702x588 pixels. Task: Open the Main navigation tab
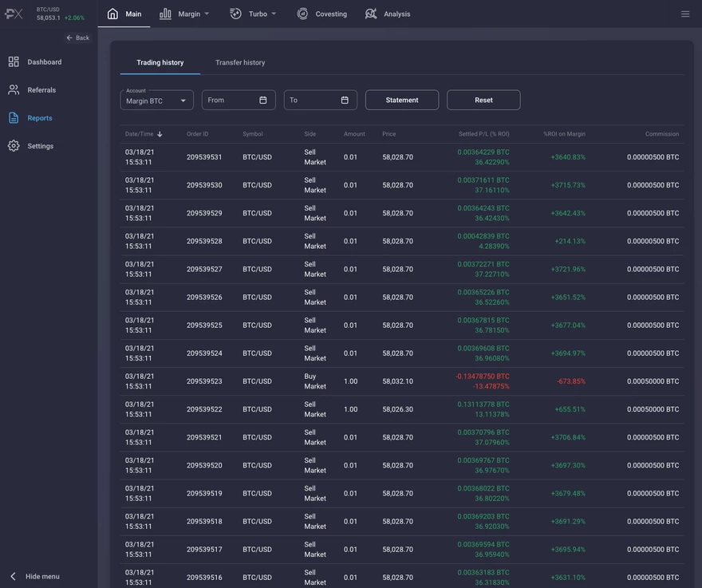[124, 14]
